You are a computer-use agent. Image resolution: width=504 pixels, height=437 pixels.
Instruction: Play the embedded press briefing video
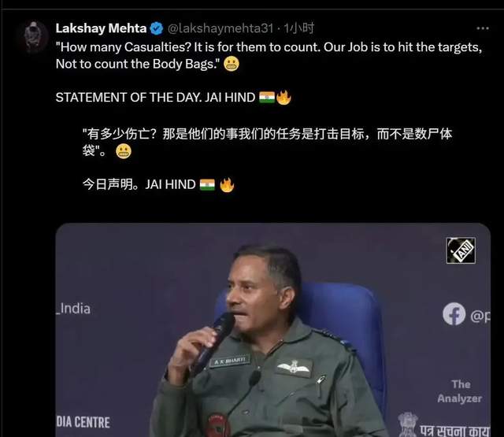click(273, 330)
